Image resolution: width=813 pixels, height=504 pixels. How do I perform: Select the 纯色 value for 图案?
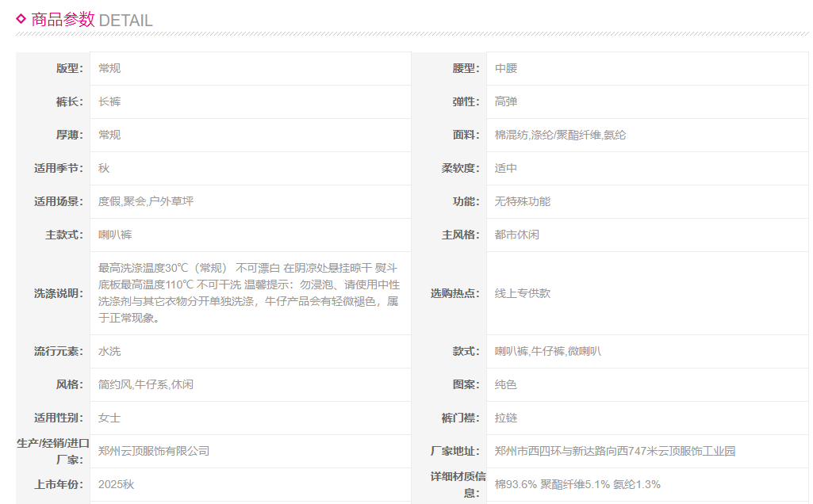pos(506,384)
